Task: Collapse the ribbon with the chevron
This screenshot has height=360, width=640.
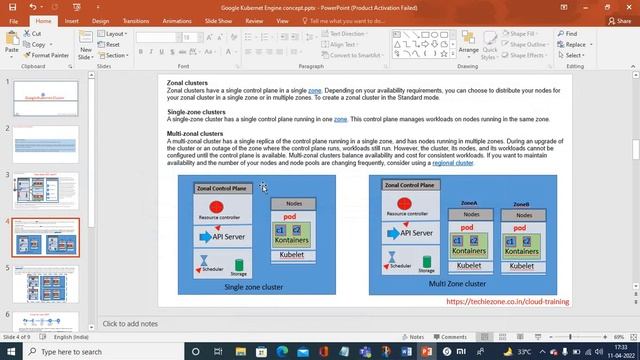Action: tap(633, 66)
